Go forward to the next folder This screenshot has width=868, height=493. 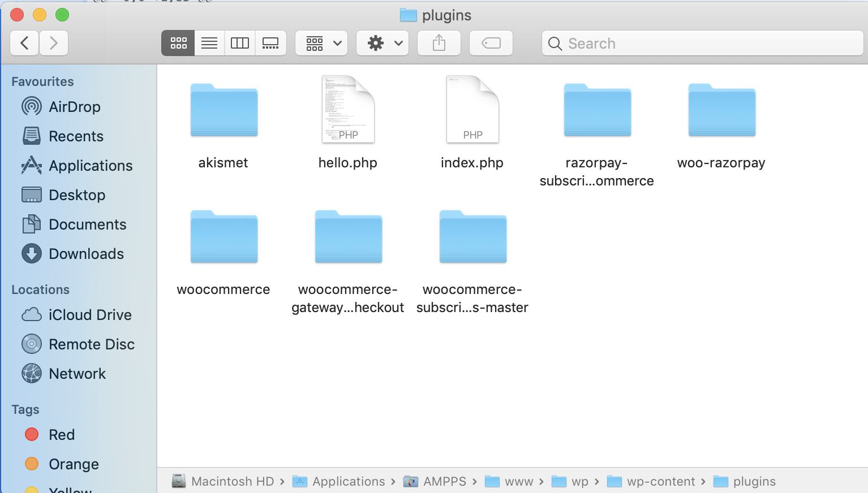(x=54, y=43)
